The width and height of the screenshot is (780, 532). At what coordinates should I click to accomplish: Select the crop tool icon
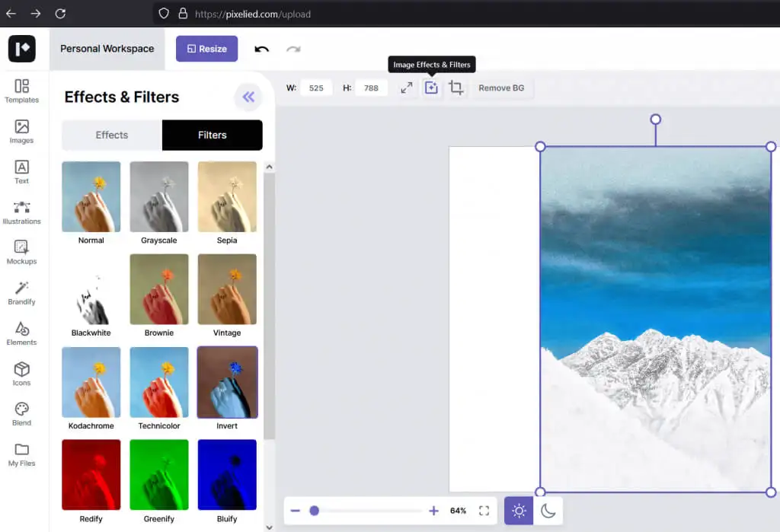tap(456, 88)
